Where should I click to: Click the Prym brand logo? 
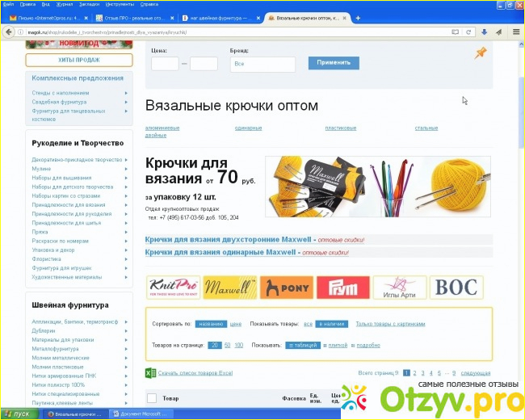[342, 287]
